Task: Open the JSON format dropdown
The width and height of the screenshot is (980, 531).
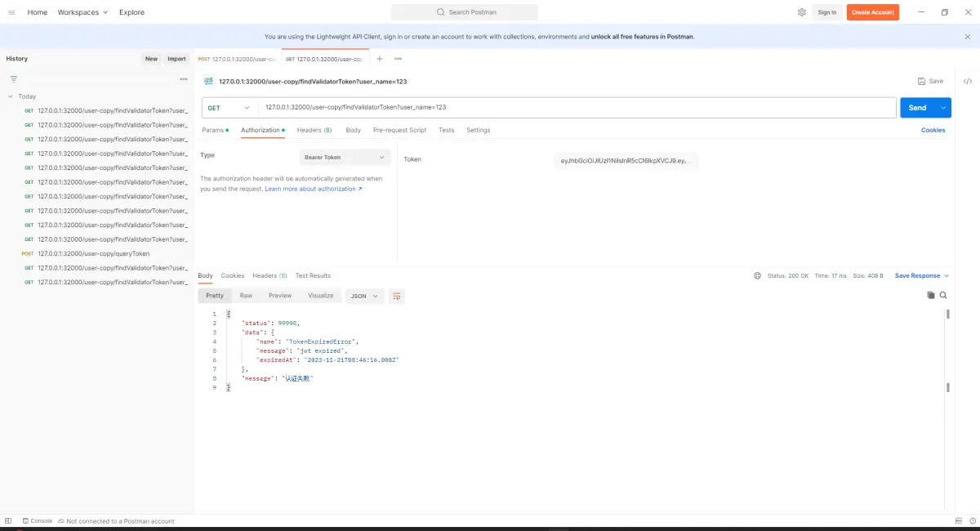Action: [x=365, y=296]
